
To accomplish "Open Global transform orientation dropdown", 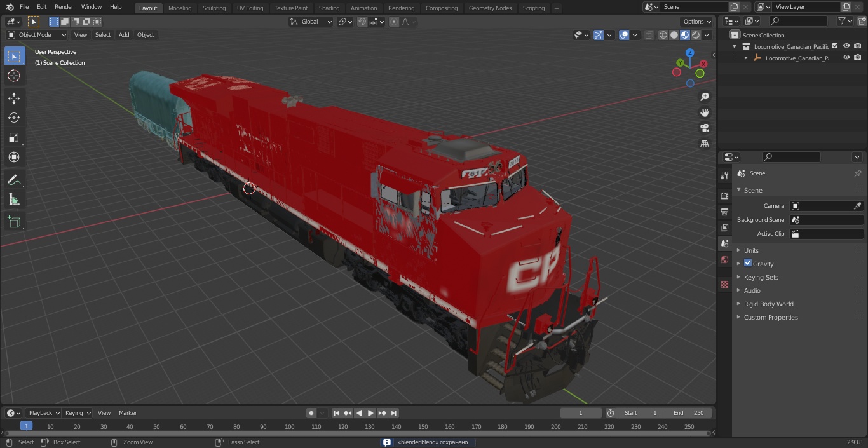I will [x=311, y=22].
